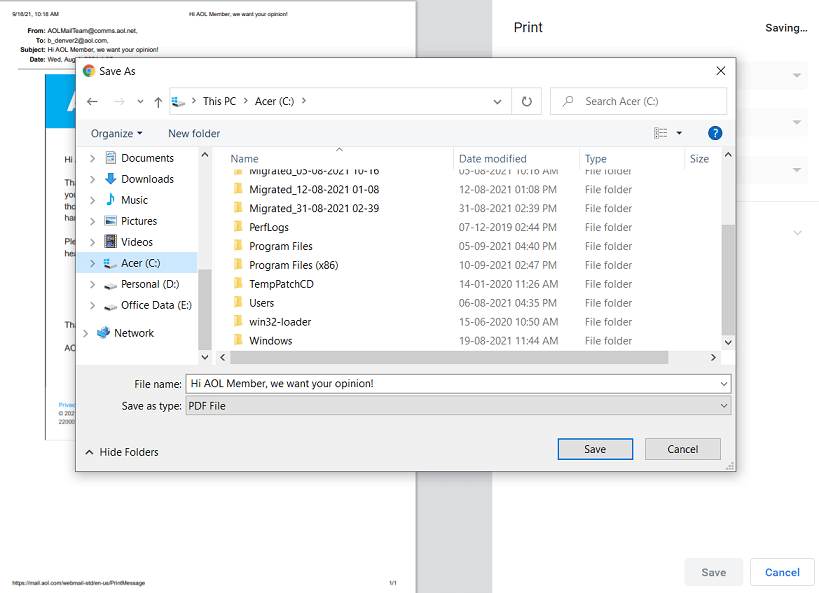Open the Windows folder
Viewport: 819px width, 593px height.
(x=269, y=340)
